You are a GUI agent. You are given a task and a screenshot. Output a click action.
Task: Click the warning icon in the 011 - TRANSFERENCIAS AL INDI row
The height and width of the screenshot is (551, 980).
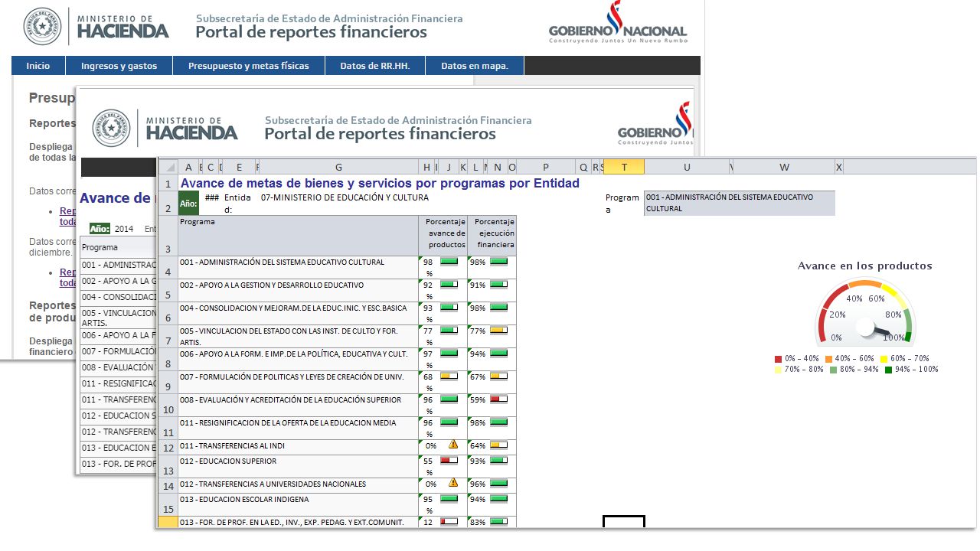click(x=452, y=444)
